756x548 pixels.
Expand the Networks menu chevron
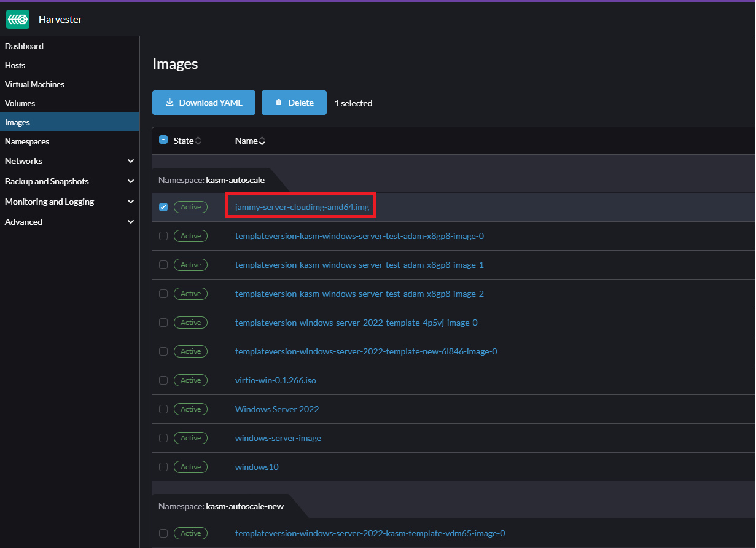(x=130, y=161)
